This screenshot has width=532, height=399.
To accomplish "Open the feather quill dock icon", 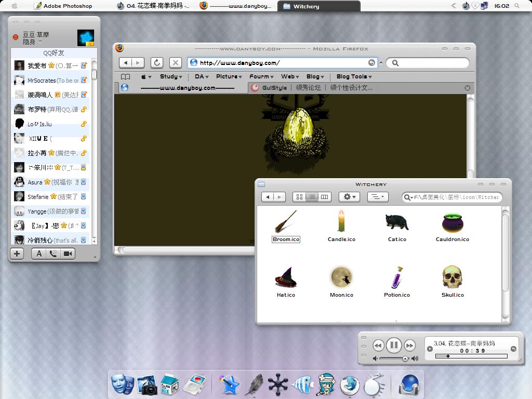I will click(x=255, y=385).
